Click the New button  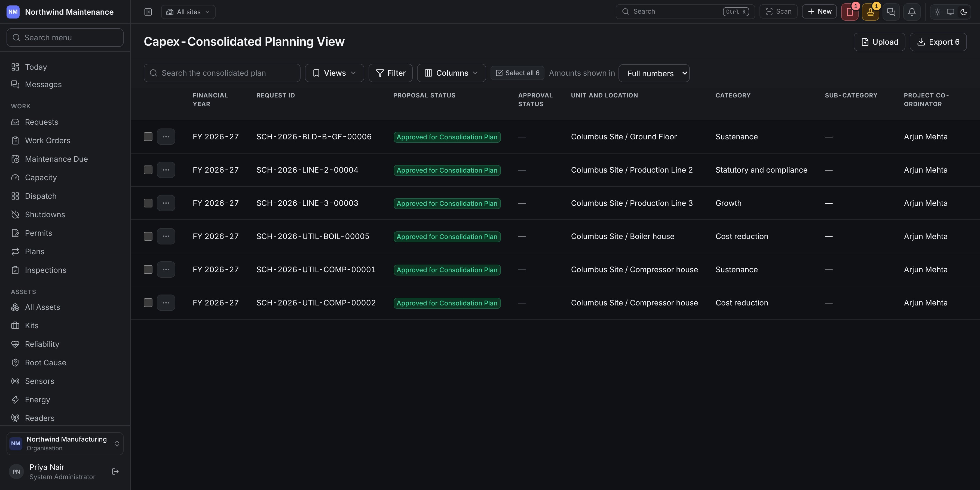coord(819,11)
